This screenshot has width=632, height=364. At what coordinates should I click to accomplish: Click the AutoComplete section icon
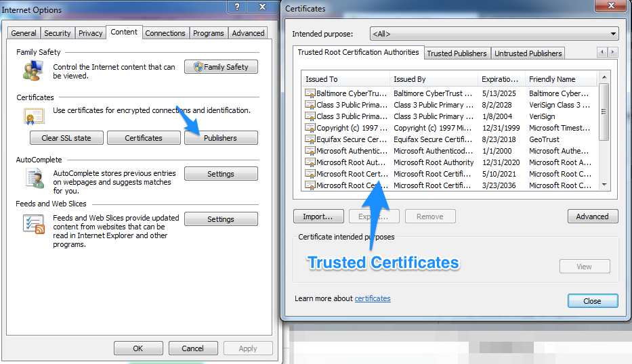pyautogui.click(x=35, y=178)
